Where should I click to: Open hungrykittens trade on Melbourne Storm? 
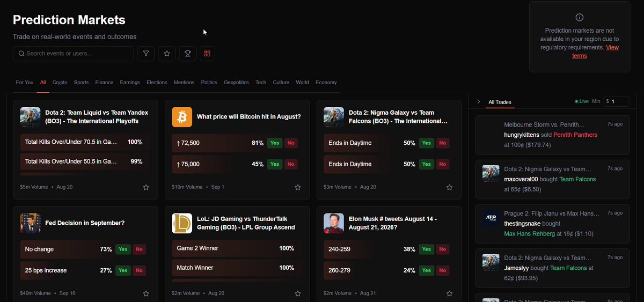(553, 135)
